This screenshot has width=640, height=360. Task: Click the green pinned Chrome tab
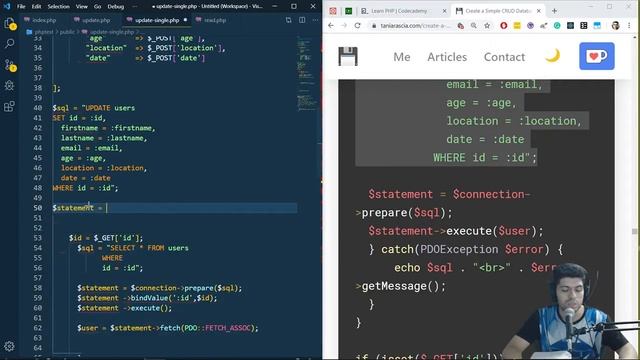point(348,11)
